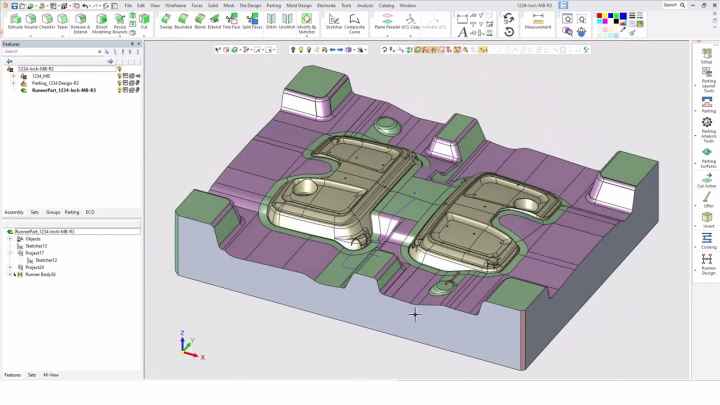The image size is (720, 405).
Task: Open the Mold Design menu
Action: pyautogui.click(x=298, y=5)
